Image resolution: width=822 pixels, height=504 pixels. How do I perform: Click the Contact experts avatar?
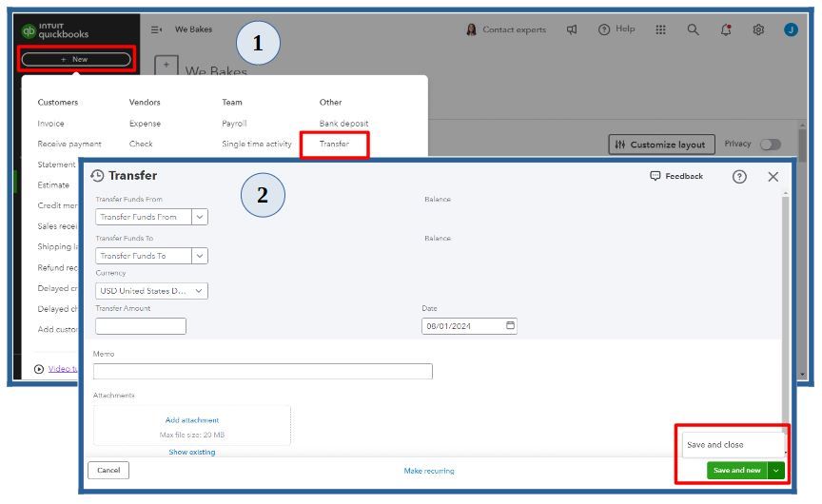coord(471,29)
